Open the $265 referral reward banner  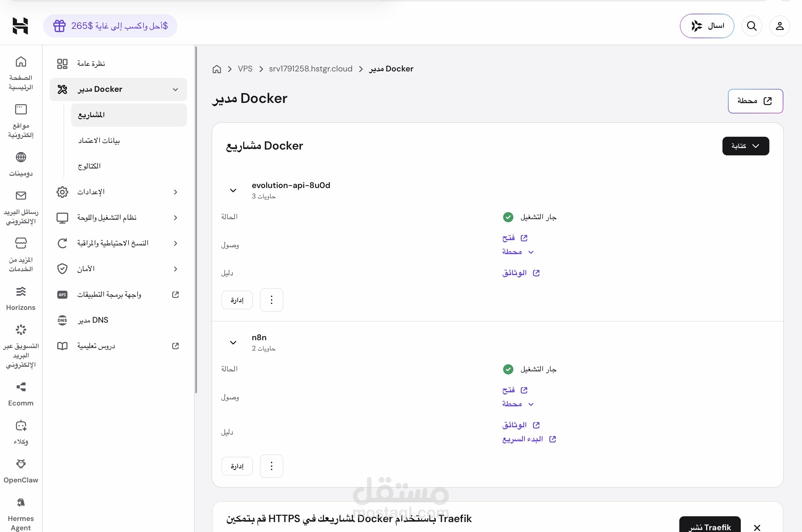point(110,26)
